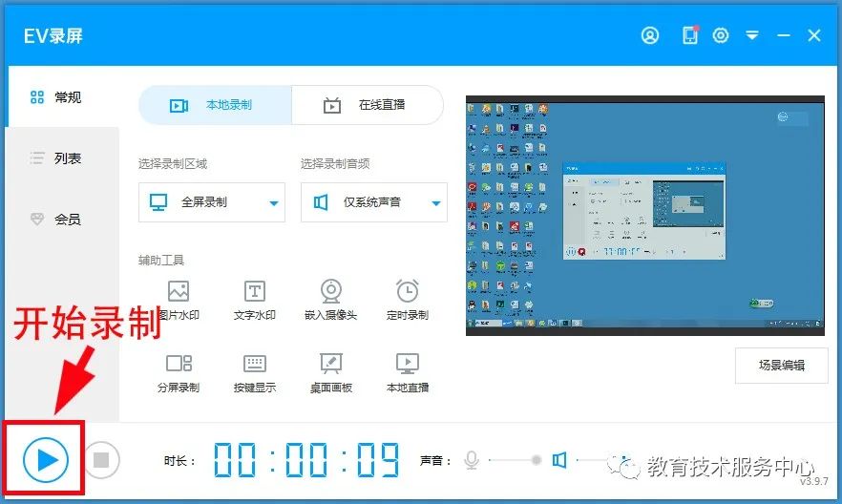
Task: Toggle the microphone icon mute
Action: click(x=472, y=460)
